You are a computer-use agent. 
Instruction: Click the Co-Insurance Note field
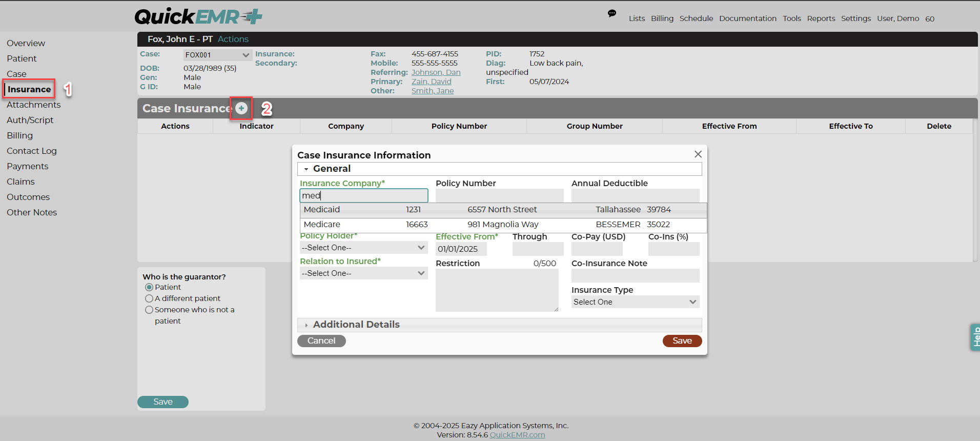pyautogui.click(x=636, y=276)
